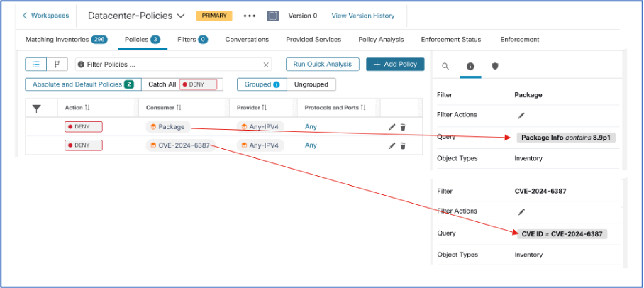Edit filter actions for CVE-2024-6387 filter
The height and width of the screenshot is (288, 644).
pyautogui.click(x=521, y=211)
